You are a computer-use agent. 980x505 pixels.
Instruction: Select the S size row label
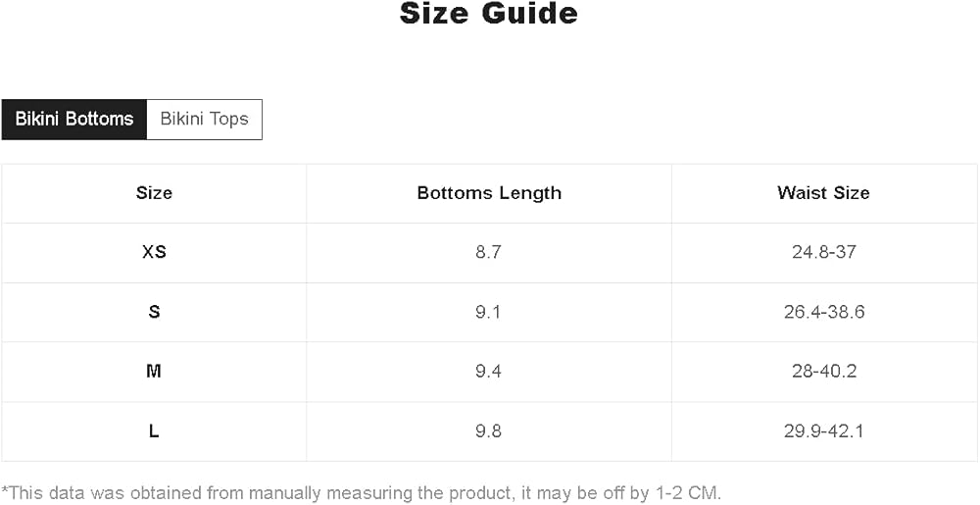[154, 312]
